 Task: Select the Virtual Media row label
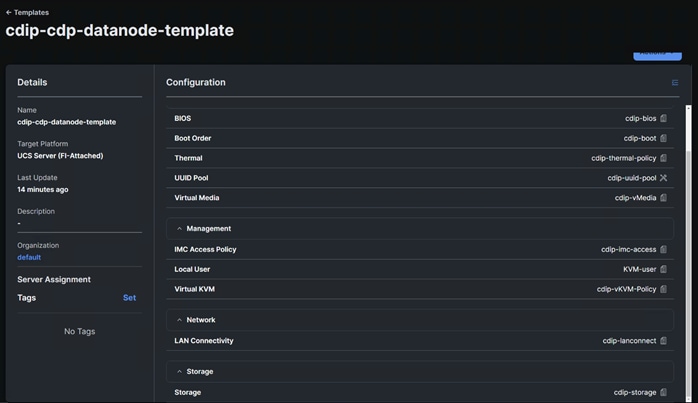tap(197, 198)
